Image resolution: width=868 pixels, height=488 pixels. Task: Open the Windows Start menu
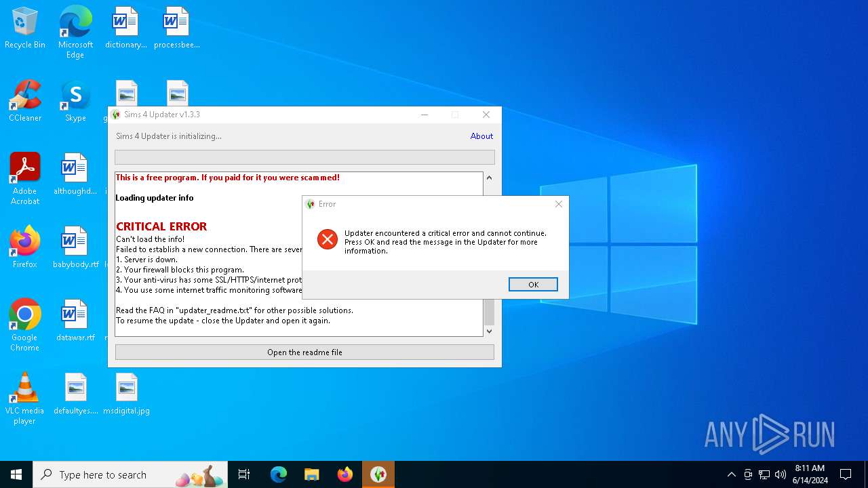tap(16, 474)
